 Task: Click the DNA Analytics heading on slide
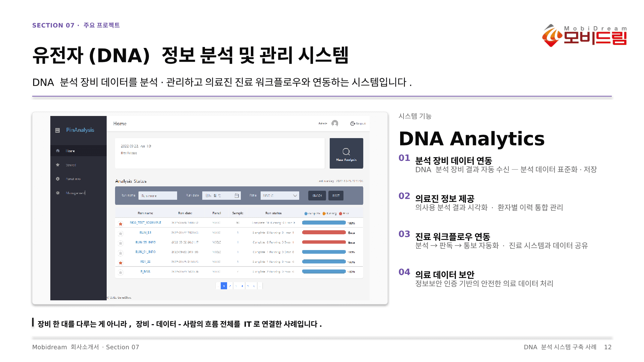[x=472, y=139]
